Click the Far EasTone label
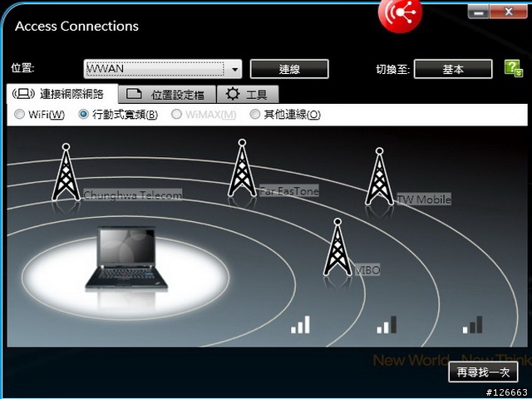 point(289,191)
